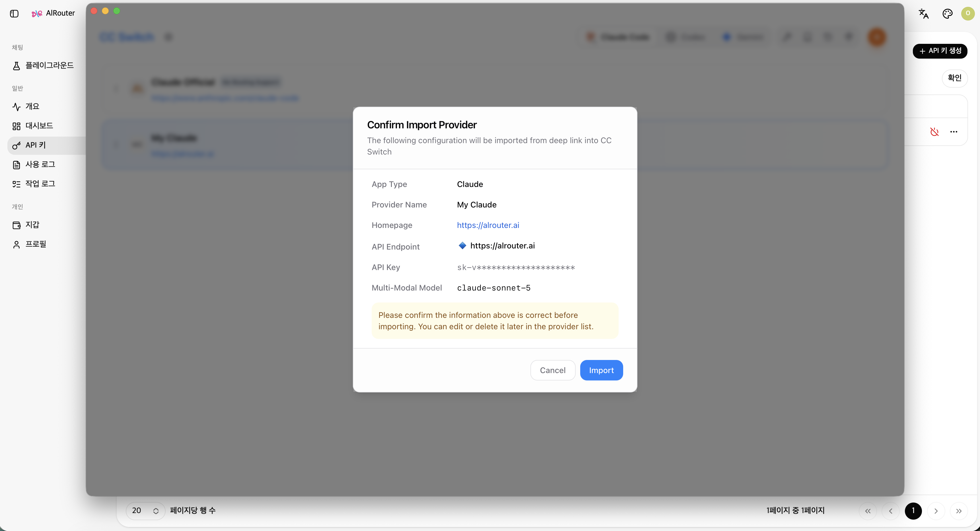Screen dimensions: 980x531
Task: Open the https://alrouter.ai homepage link
Action: coord(488,225)
